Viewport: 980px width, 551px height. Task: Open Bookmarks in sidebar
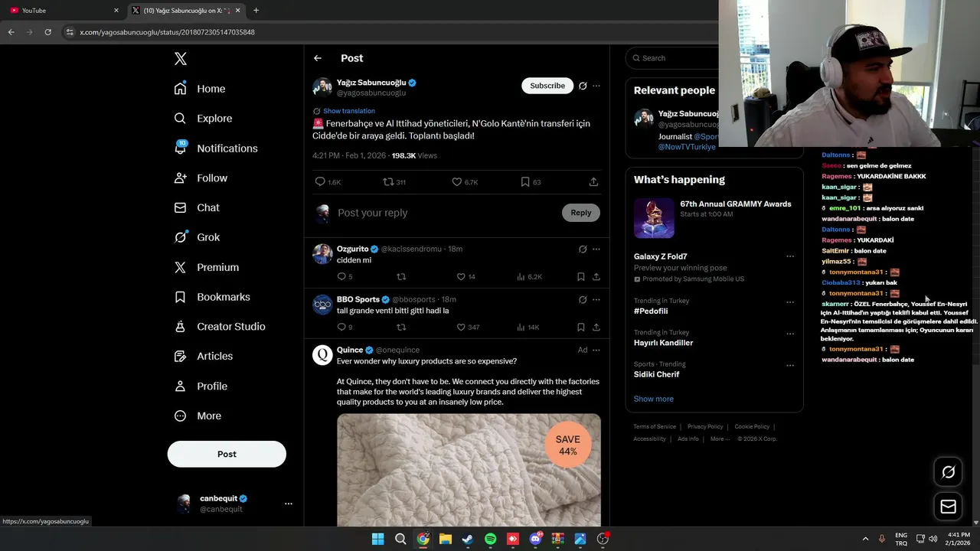212,297
